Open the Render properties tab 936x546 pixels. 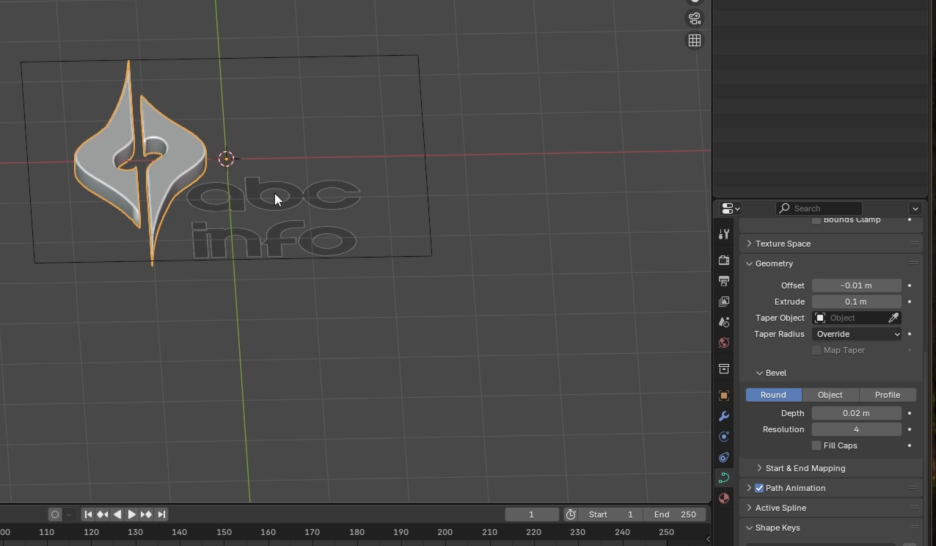[x=724, y=260]
